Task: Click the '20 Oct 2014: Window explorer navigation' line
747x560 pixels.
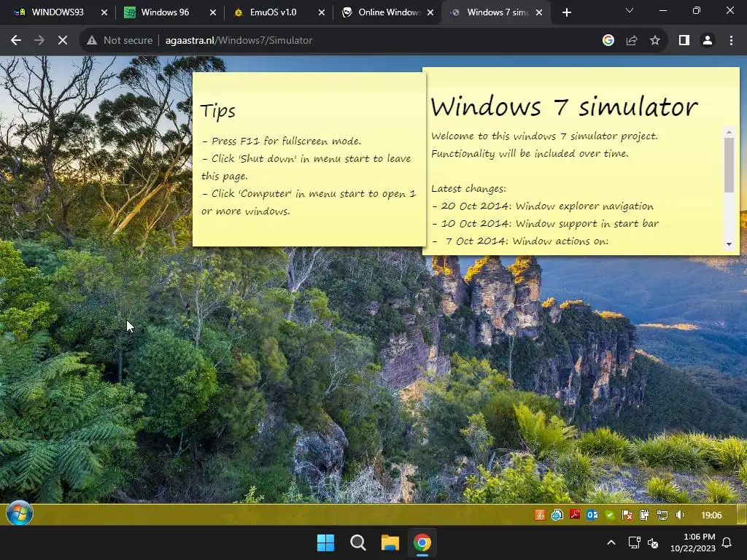Action: point(543,206)
